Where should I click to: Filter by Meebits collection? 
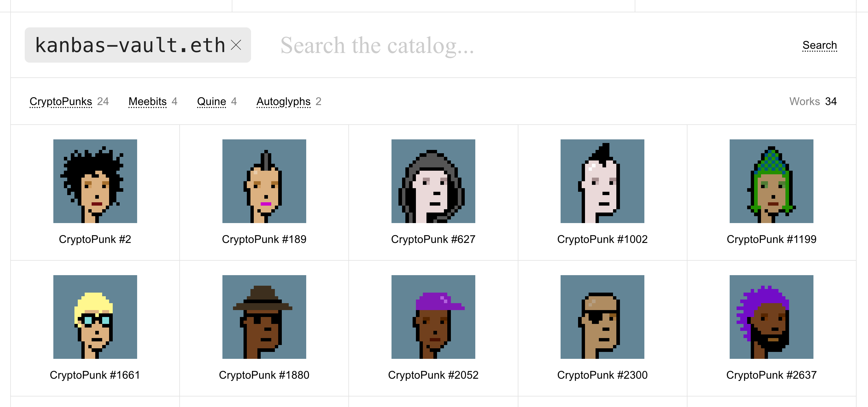click(148, 101)
